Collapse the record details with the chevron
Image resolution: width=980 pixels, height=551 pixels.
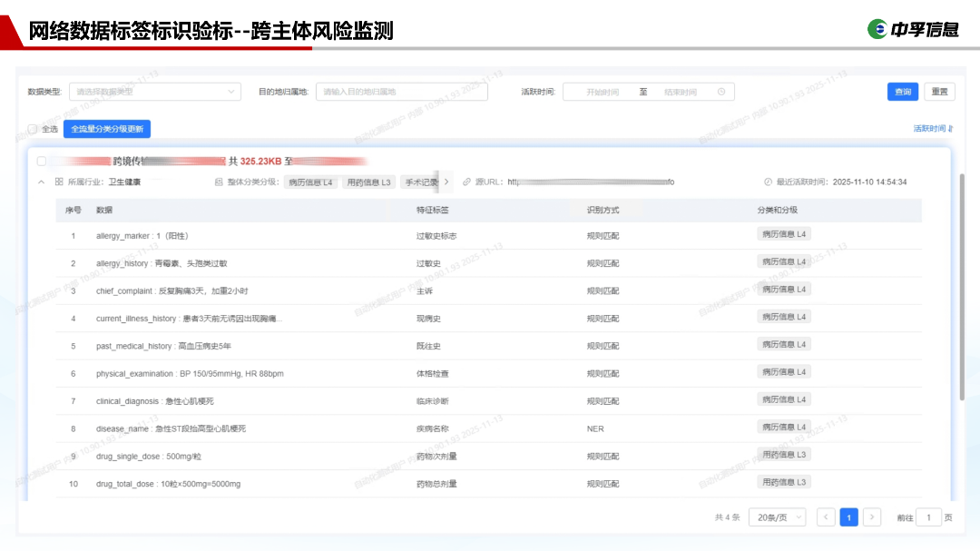coord(42,182)
